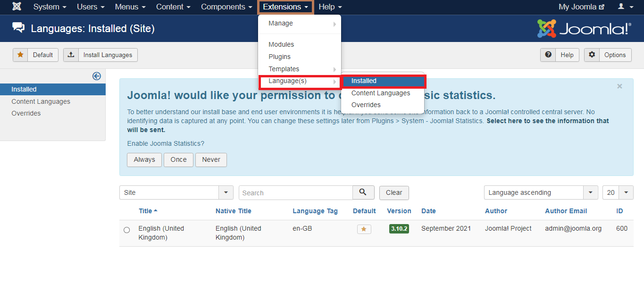Click the Never statistics button
This screenshot has width=644, height=292.
[x=211, y=159]
